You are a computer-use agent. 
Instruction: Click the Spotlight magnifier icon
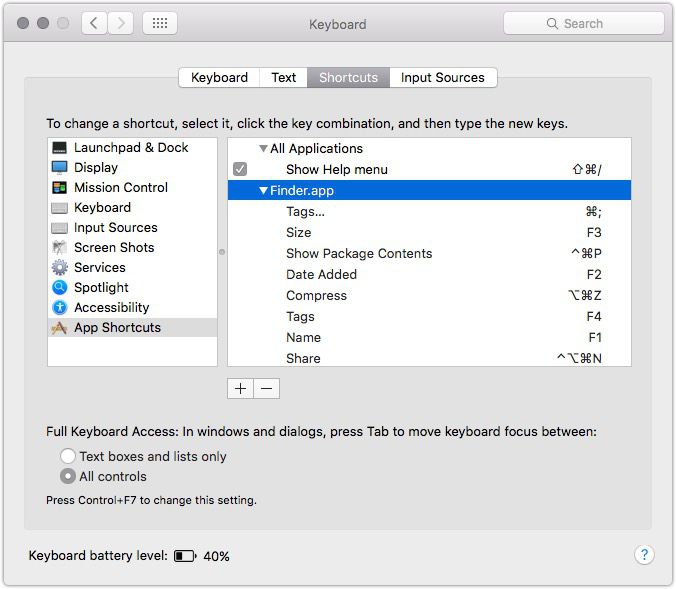click(59, 287)
